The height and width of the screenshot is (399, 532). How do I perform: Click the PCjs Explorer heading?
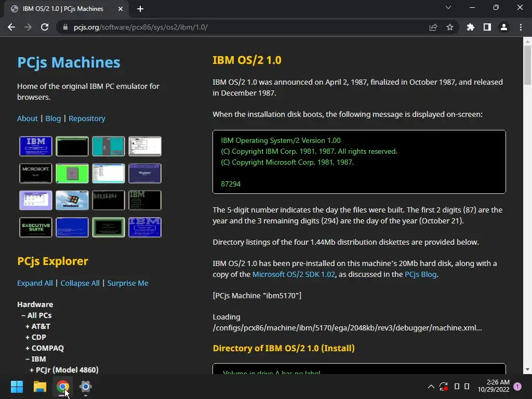tap(52, 261)
